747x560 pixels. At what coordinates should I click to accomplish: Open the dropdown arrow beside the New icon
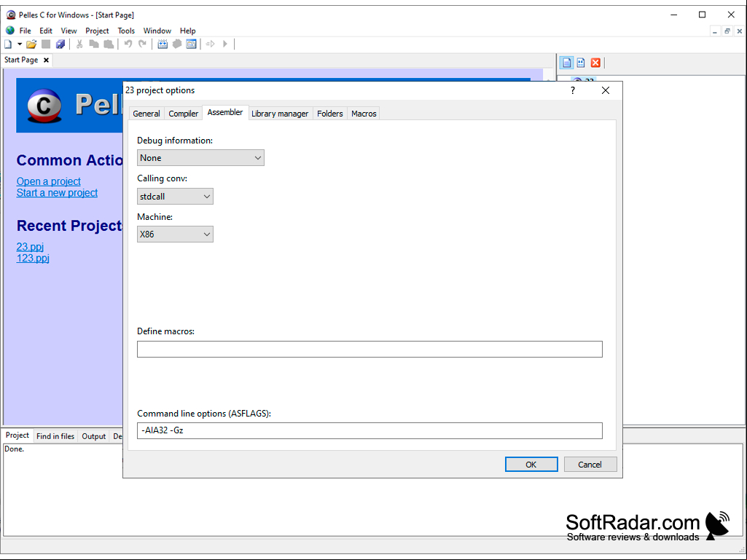[x=20, y=44]
